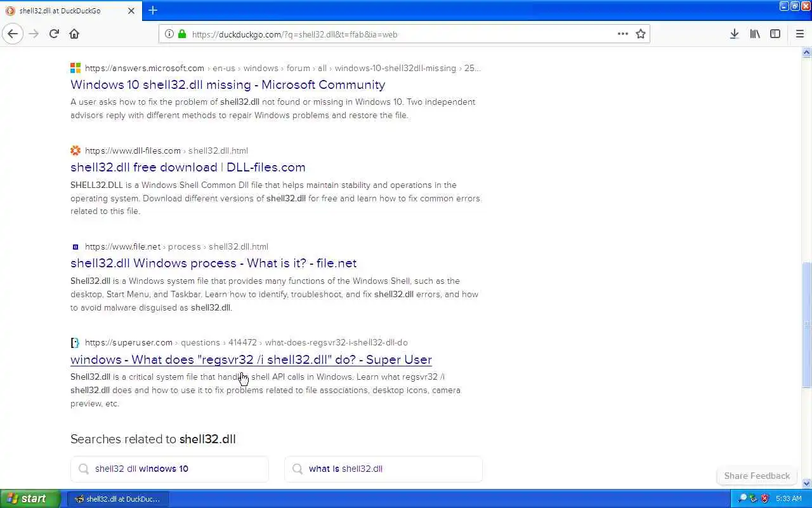
Task: Click the green padlock security icon
Action: (x=182, y=34)
